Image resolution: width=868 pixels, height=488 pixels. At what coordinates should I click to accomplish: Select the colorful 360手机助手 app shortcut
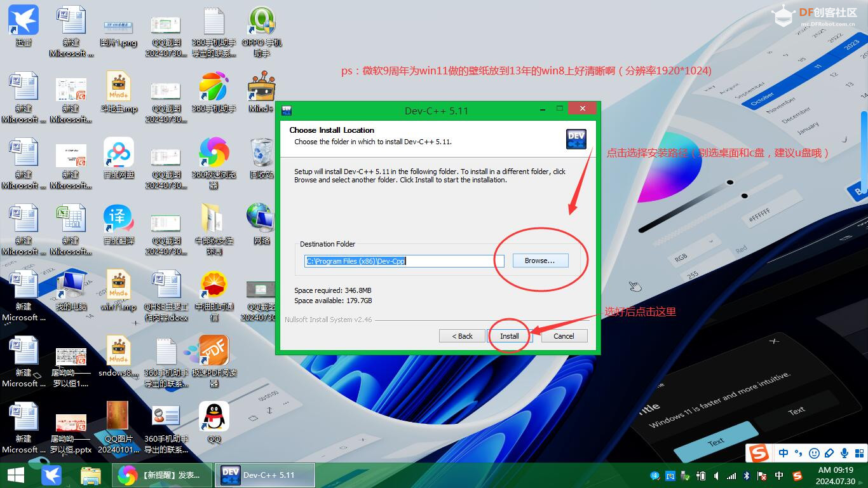click(214, 92)
